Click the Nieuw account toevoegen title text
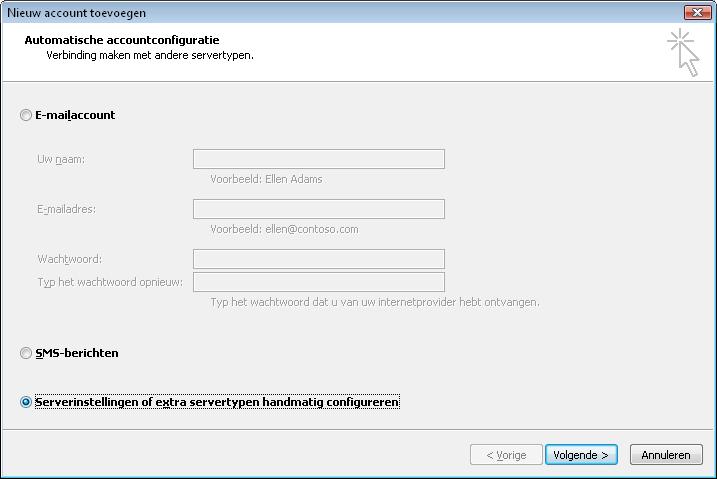This screenshot has height=479, width=717. (76, 13)
